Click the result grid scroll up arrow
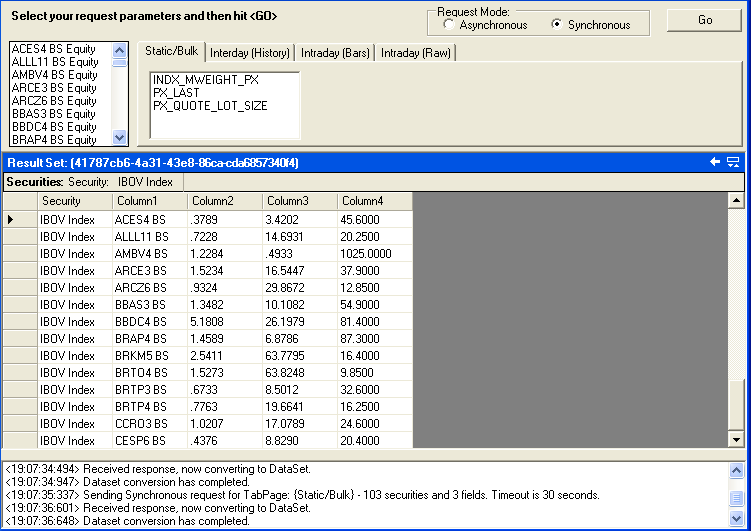Viewport: 751px width, 531px height. pyautogui.click(x=736, y=200)
